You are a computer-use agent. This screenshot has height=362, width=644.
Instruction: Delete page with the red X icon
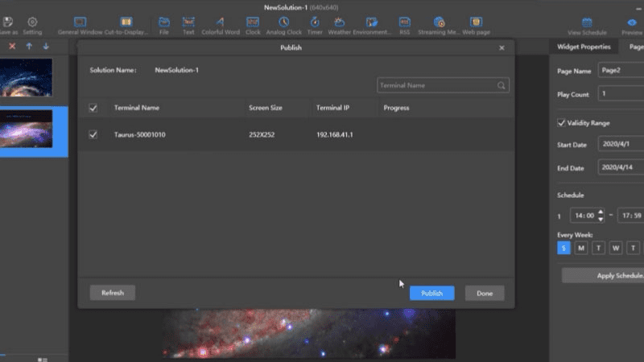point(12,47)
